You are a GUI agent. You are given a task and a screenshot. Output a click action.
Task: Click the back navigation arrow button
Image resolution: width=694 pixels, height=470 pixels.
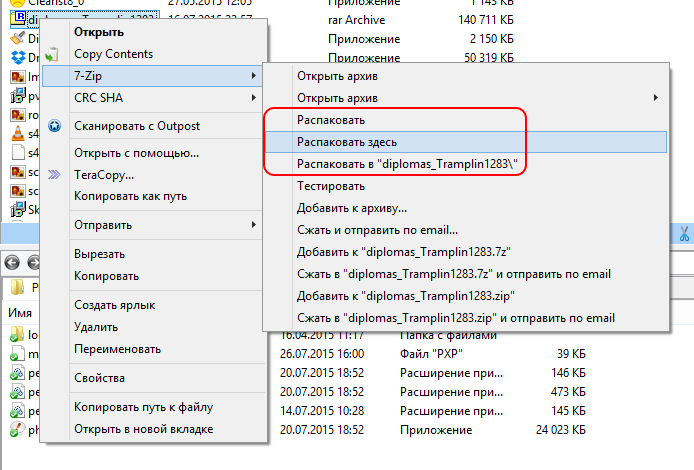(12, 262)
